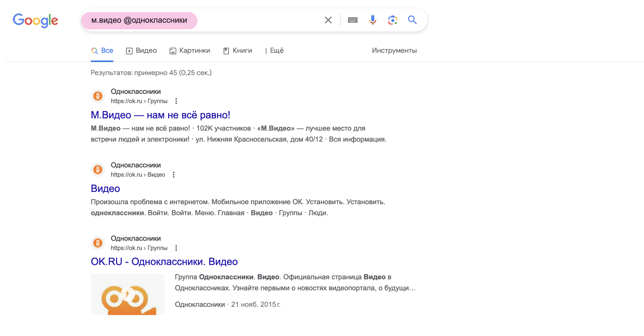Screen dimensions: 644x336
Task: Open the on-screen keyboard input tool
Action: (x=352, y=20)
